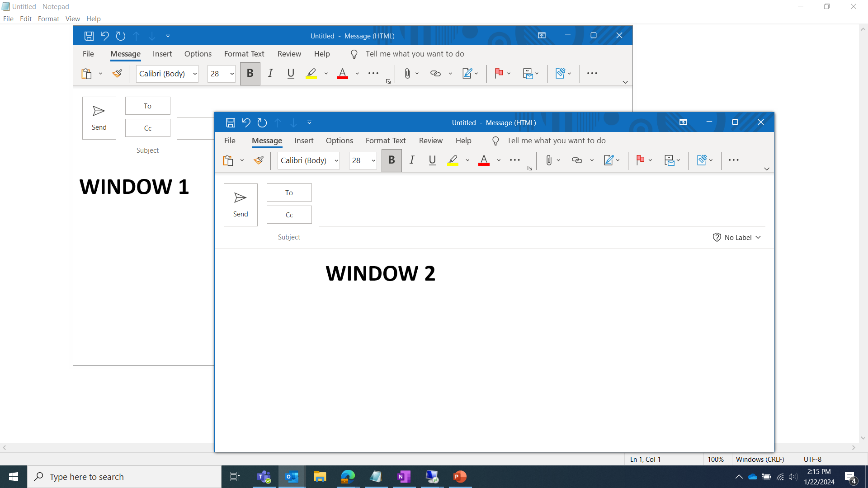Attach a file in Window 1 message

(x=407, y=73)
